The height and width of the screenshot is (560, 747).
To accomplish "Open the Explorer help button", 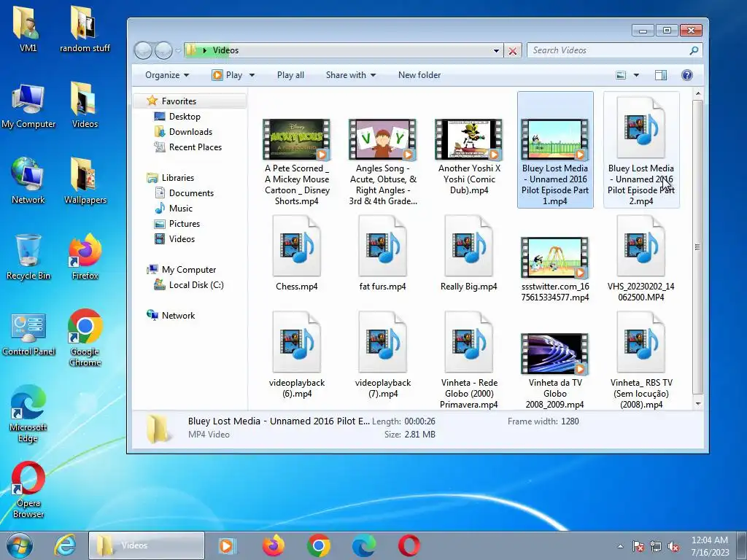I will tap(687, 75).
